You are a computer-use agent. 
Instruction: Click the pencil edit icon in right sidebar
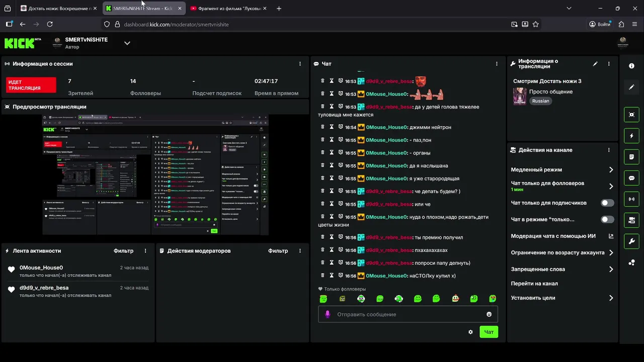coord(631,87)
